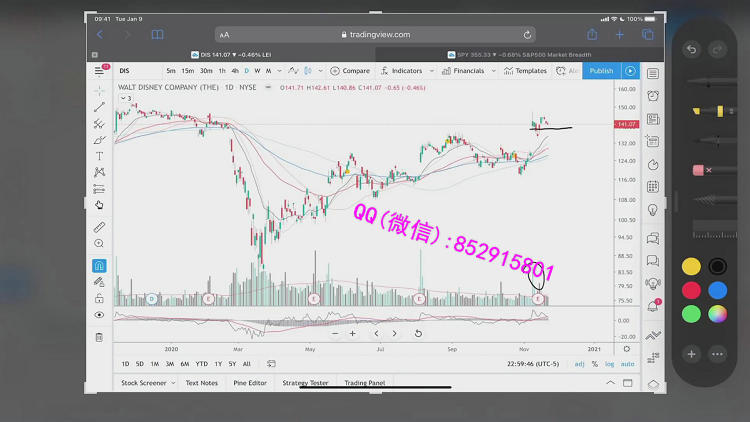
Task: Open the Indicators dropdown
Action: [x=406, y=71]
